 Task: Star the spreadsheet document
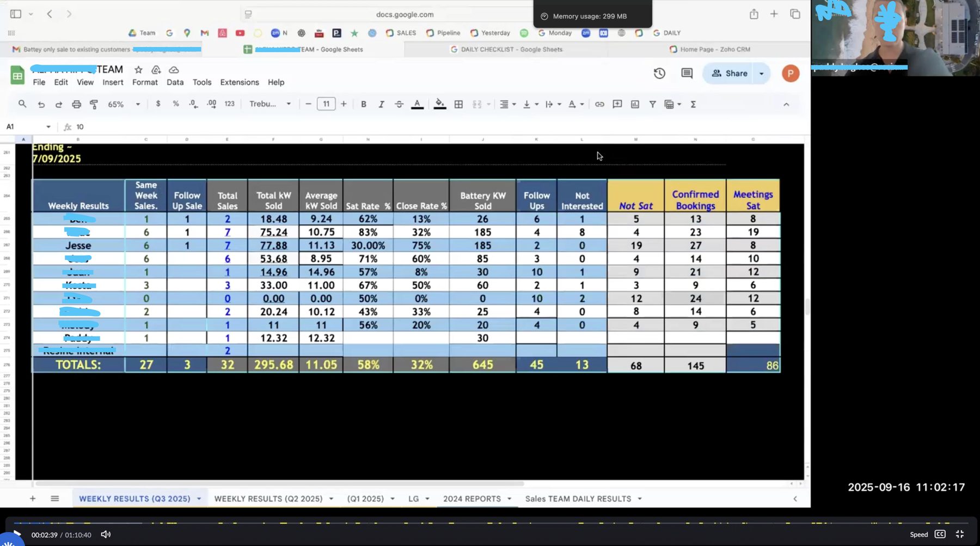click(138, 70)
